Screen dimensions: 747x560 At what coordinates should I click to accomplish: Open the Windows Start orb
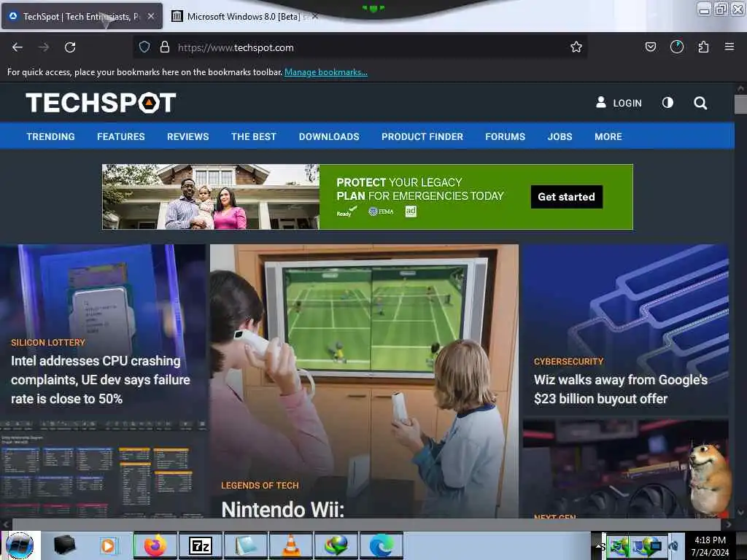[x=20, y=545]
